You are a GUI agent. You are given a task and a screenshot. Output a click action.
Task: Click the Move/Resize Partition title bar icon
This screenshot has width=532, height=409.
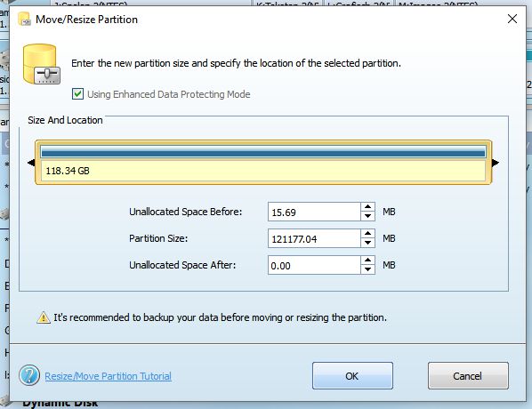tap(24, 19)
